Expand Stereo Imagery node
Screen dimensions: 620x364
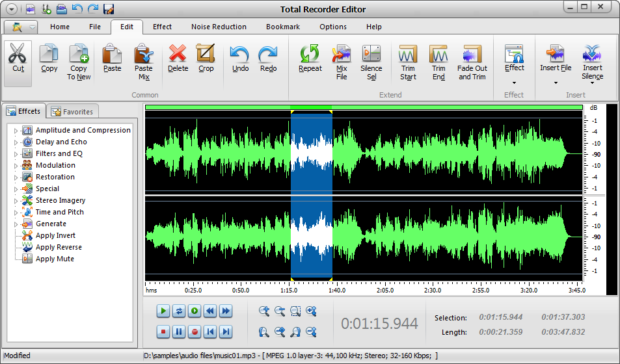point(16,201)
